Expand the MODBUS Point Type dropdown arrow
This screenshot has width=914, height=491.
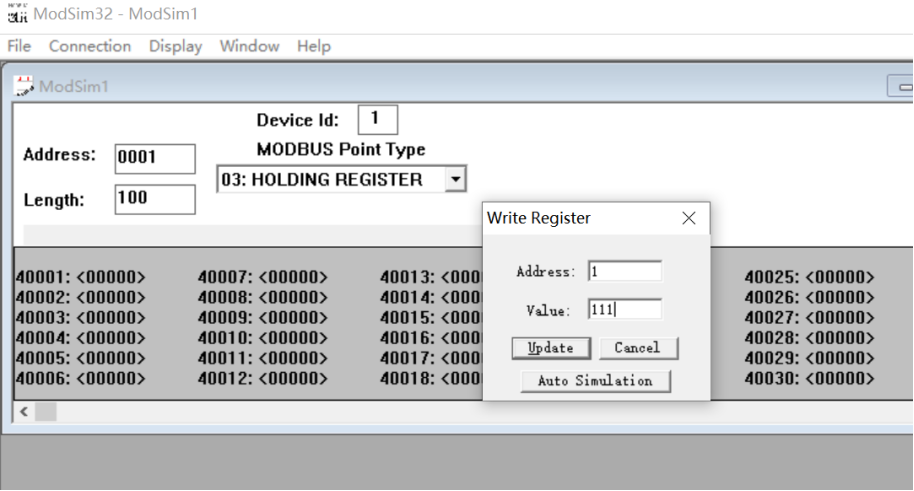(455, 179)
